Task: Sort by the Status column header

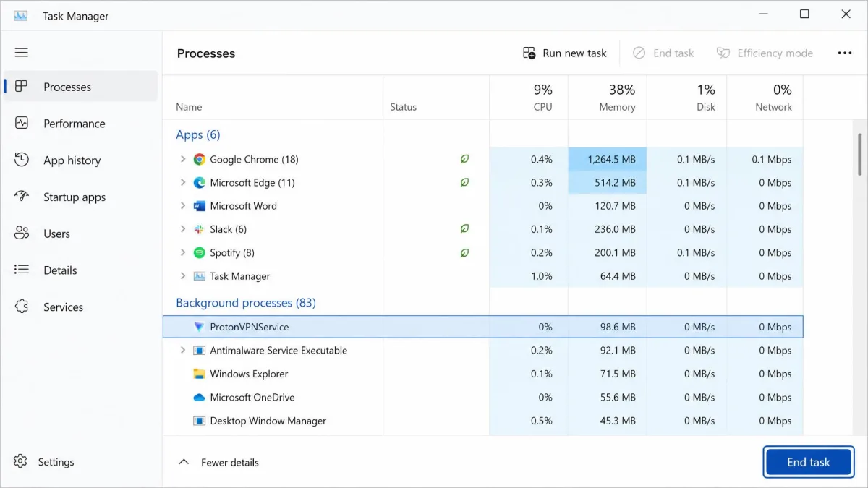Action: pos(436,98)
